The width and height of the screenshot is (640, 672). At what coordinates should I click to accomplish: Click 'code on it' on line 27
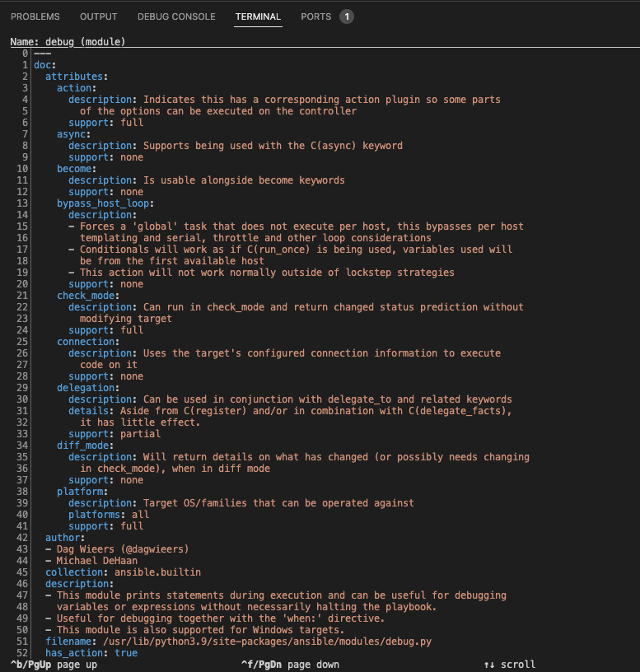pos(109,365)
